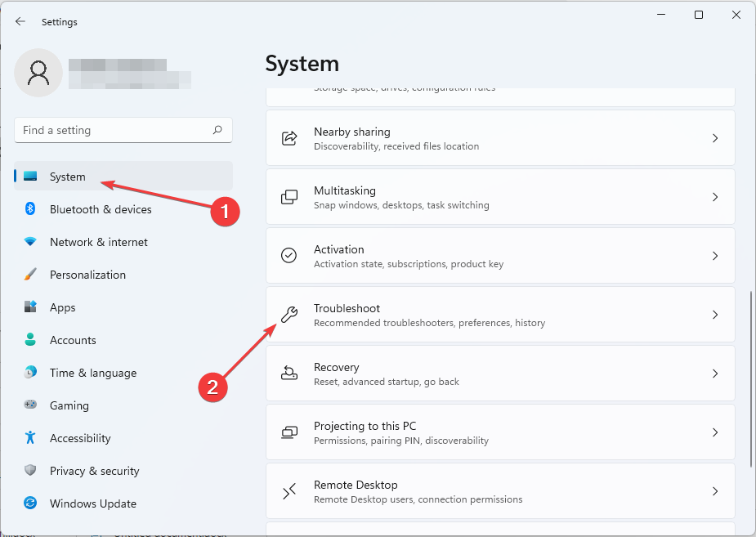Expand Projecting to this PC chevron
This screenshot has width=756, height=537.
pyautogui.click(x=714, y=432)
